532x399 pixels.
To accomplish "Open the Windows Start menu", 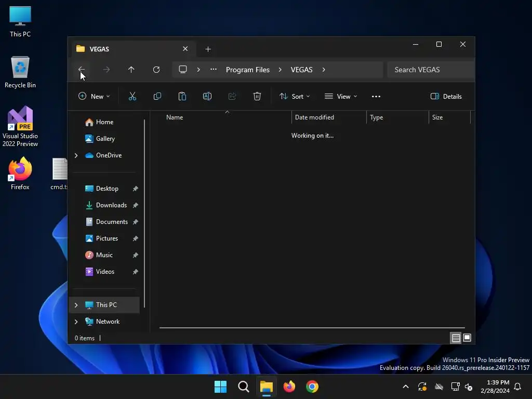I will (220, 387).
